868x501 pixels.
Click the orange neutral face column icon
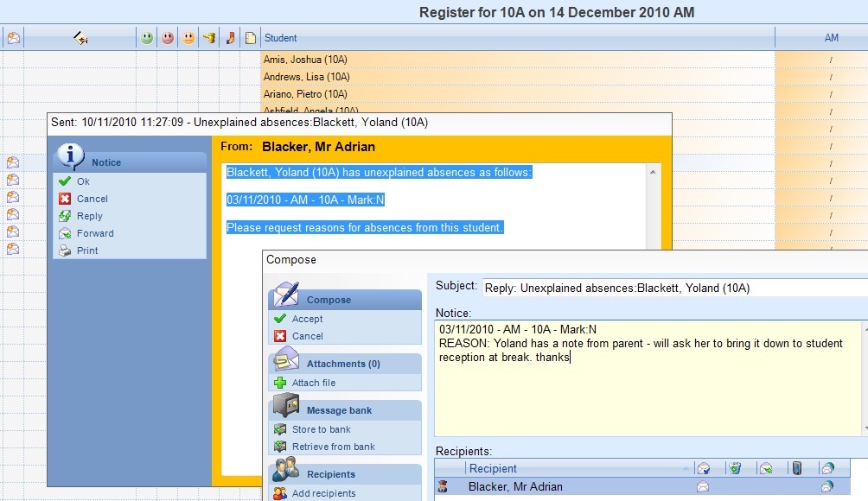[188, 38]
